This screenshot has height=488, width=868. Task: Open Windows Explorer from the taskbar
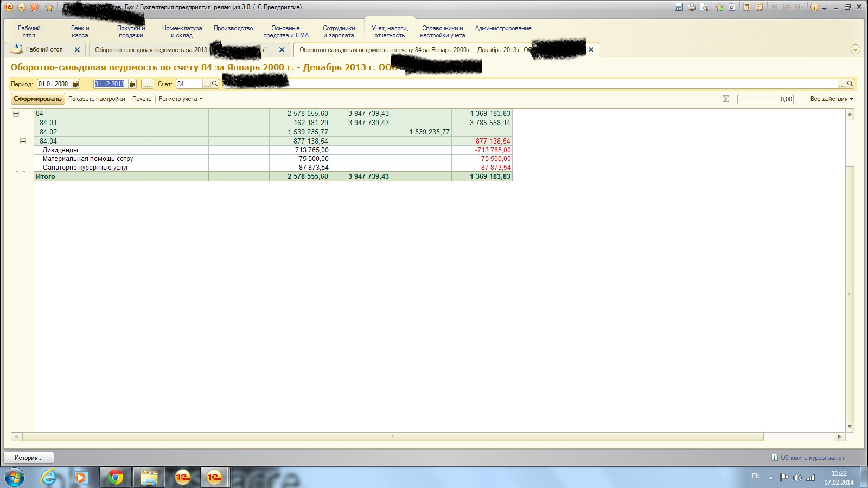click(x=149, y=478)
